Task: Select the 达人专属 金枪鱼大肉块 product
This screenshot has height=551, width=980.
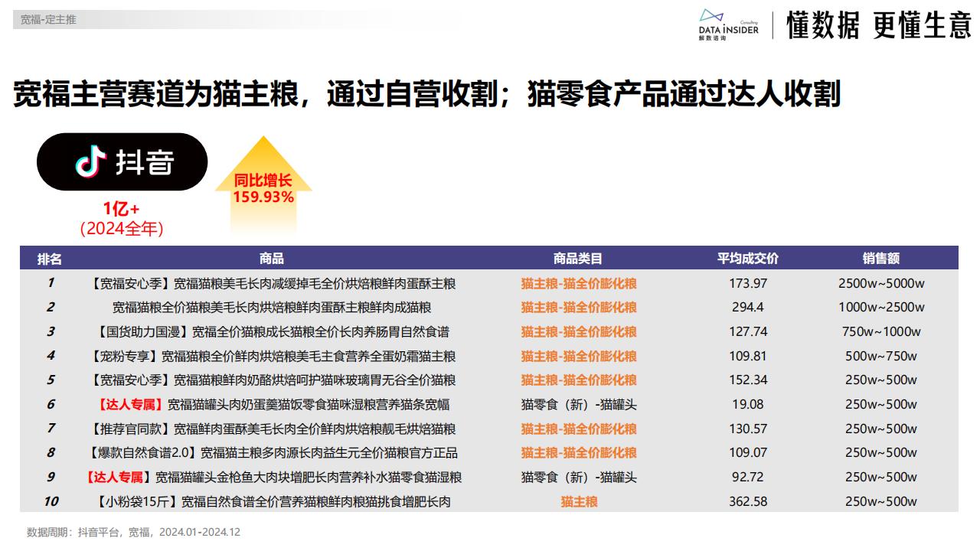Action: click(x=273, y=477)
